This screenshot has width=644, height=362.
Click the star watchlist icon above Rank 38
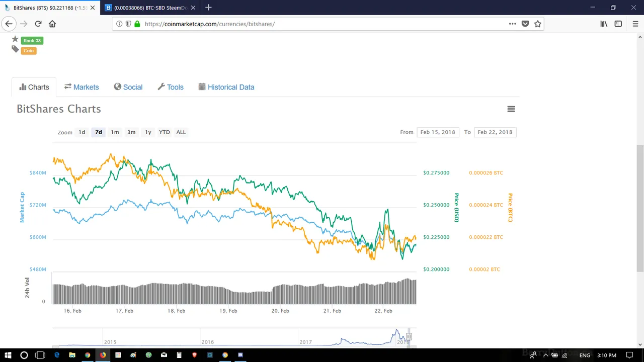[x=15, y=39]
